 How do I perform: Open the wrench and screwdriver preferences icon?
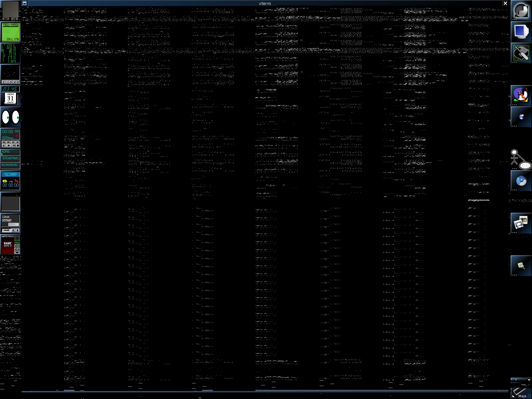pyautogui.click(x=521, y=53)
